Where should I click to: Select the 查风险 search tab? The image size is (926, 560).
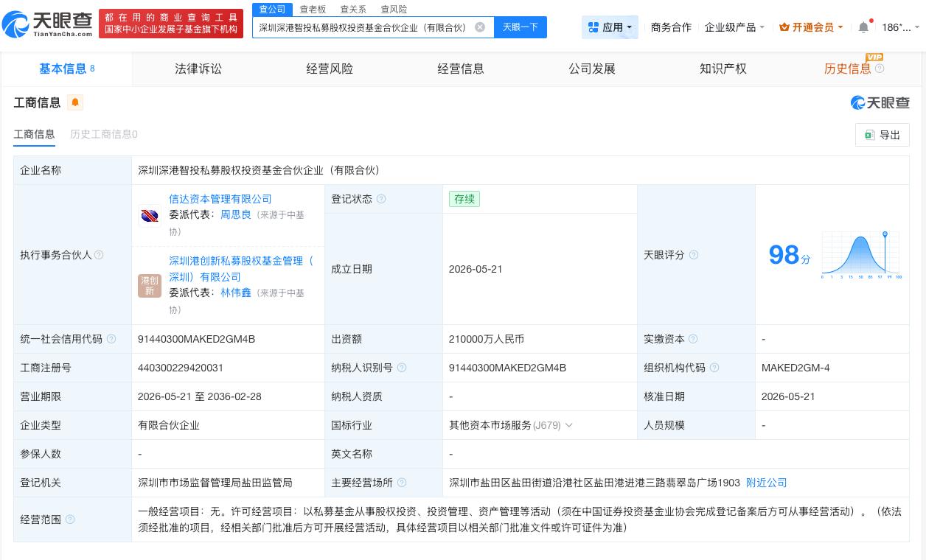(x=394, y=10)
